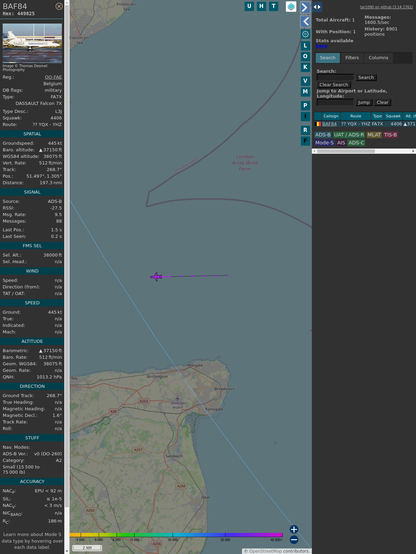Screen dimensions: 416x554
Task: Click the Clear Search button
Action: point(334,85)
